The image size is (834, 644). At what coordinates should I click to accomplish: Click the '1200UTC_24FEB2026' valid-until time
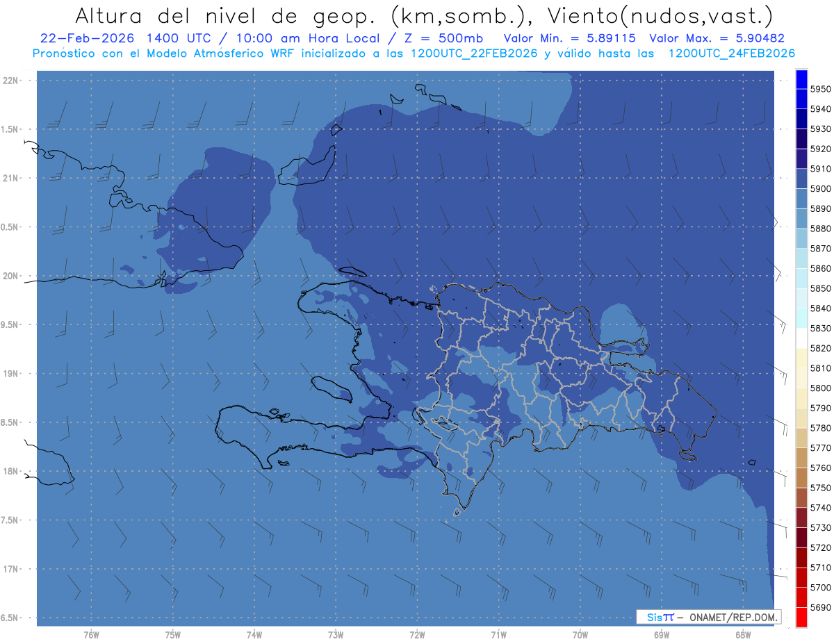tap(732, 53)
